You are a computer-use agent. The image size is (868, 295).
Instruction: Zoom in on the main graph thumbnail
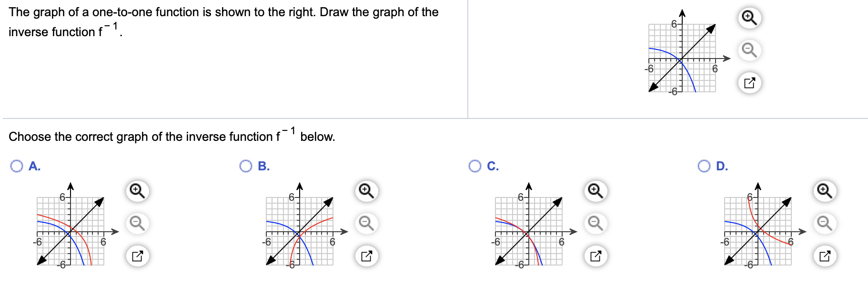click(x=749, y=17)
